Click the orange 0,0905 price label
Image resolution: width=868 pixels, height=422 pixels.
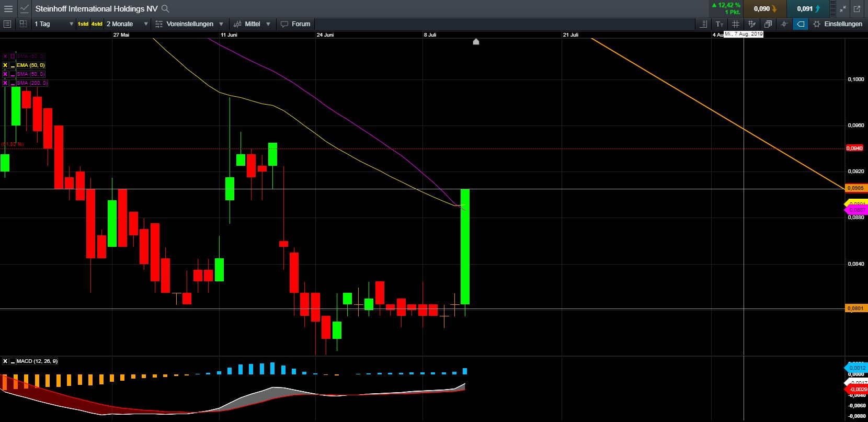click(856, 188)
